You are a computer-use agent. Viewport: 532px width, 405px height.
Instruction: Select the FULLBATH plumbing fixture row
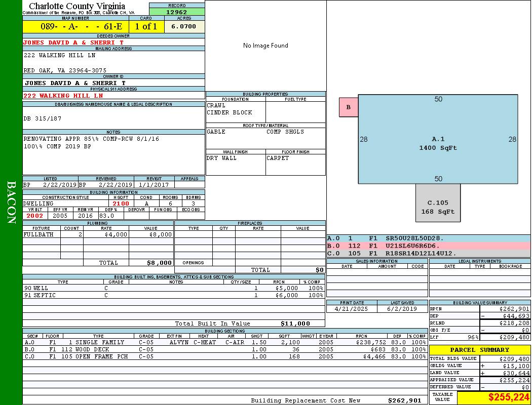[x=98, y=235]
